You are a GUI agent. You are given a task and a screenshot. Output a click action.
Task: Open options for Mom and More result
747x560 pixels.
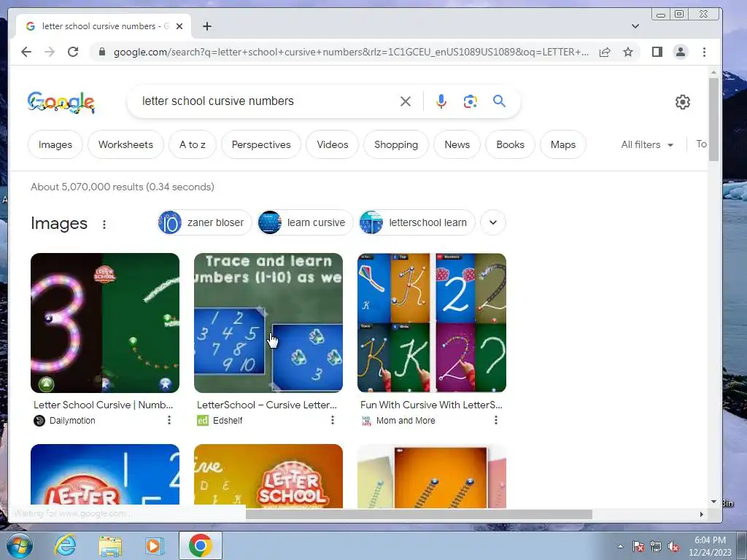(x=496, y=420)
